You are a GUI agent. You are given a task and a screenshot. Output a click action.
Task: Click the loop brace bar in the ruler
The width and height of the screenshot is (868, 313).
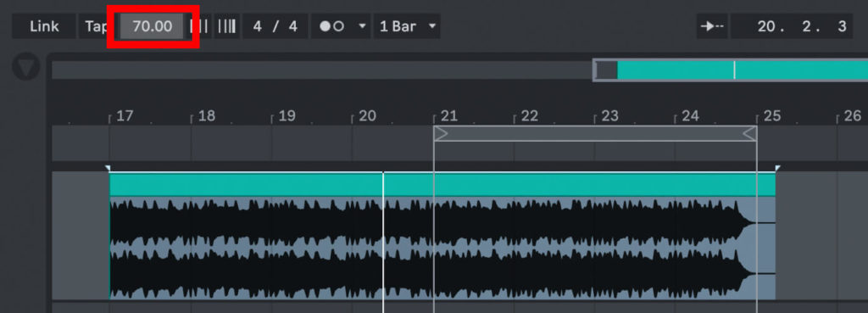(x=595, y=133)
